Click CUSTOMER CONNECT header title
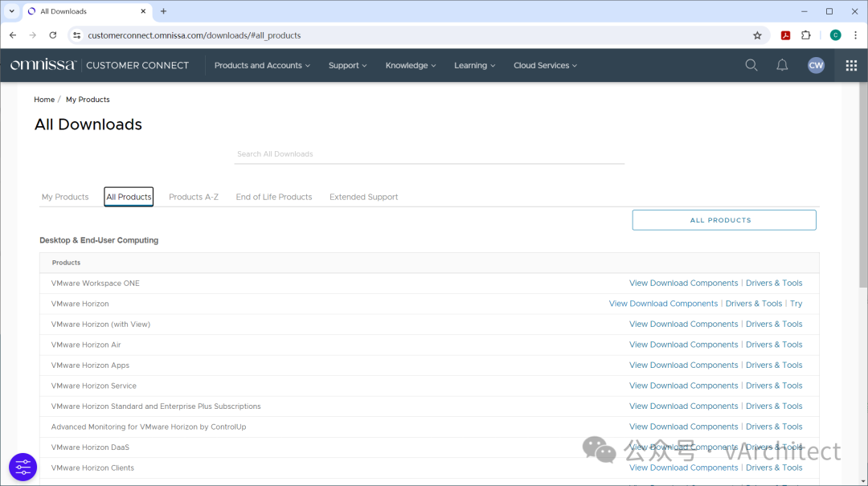This screenshot has height=486, width=868. 137,65
